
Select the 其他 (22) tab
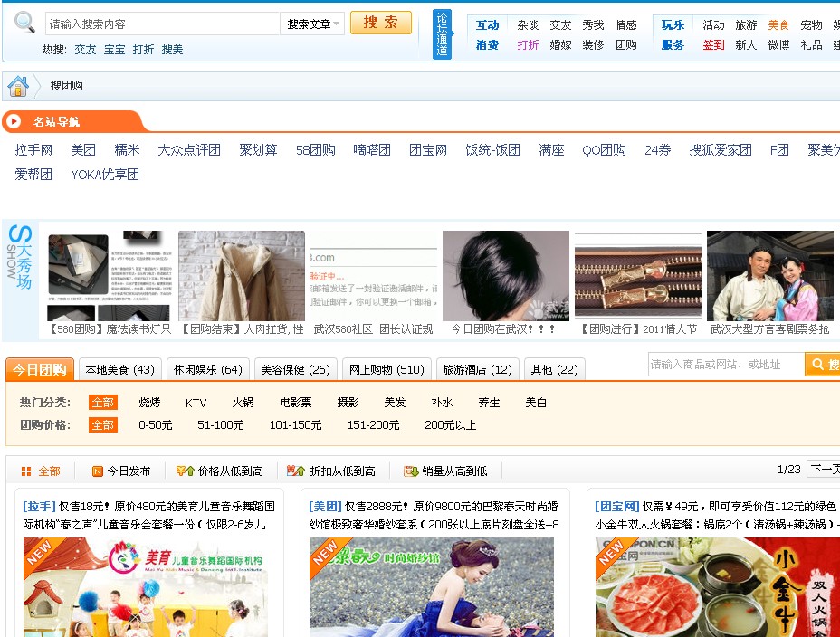point(555,369)
